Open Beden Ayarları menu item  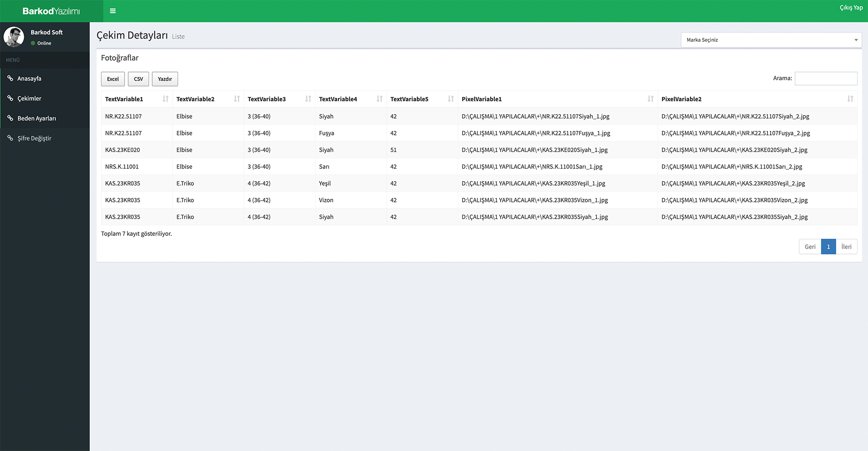[37, 118]
